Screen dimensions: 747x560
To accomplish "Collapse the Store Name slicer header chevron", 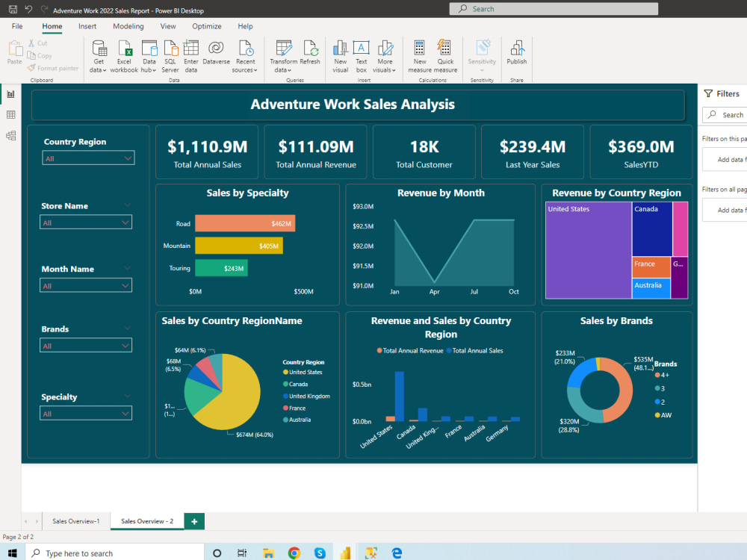I will pyautogui.click(x=127, y=205).
